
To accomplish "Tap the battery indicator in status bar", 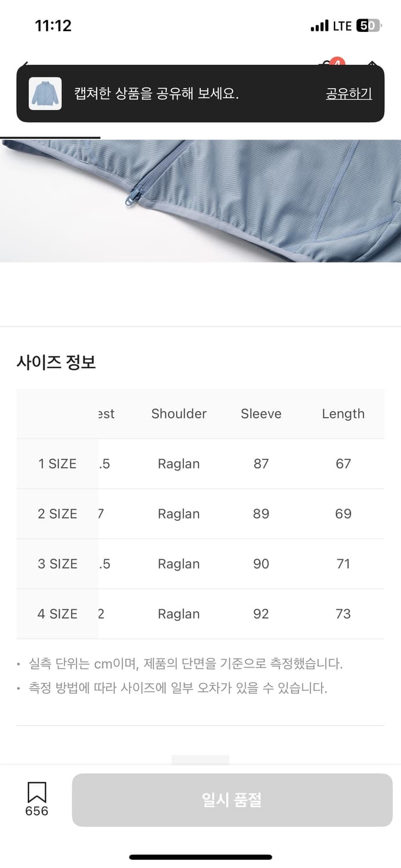I will (x=367, y=25).
